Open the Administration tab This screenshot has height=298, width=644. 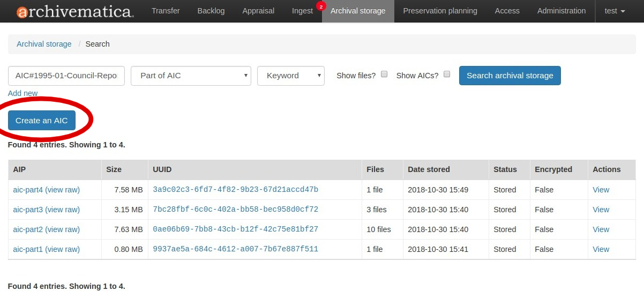pyautogui.click(x=561, y=11)
